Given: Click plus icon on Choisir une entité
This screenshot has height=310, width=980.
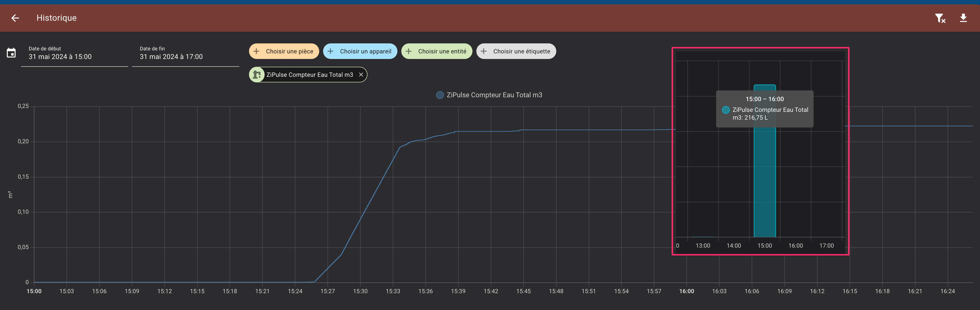Looking at the screenshot, I should tap(409, 51).
